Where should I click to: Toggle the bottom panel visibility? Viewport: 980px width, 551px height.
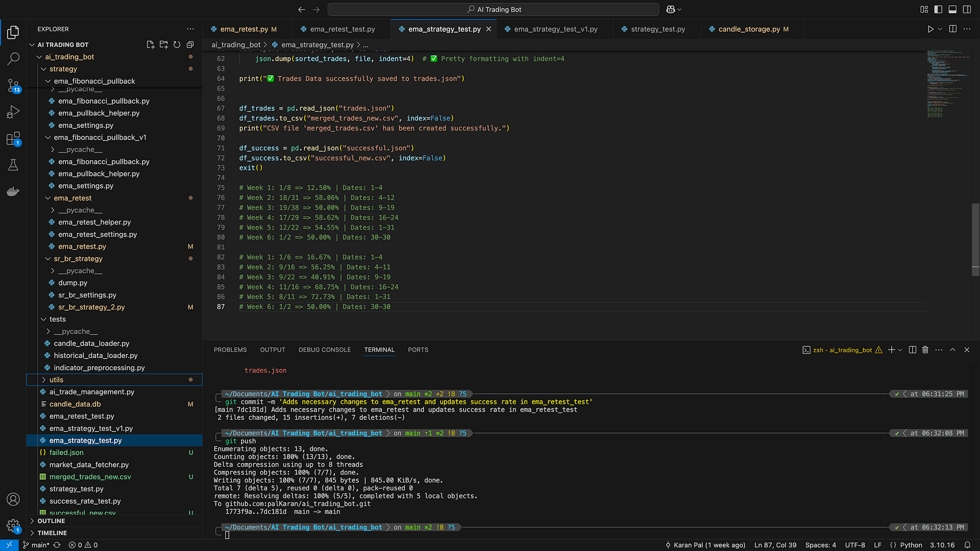[x=953, y=9]
